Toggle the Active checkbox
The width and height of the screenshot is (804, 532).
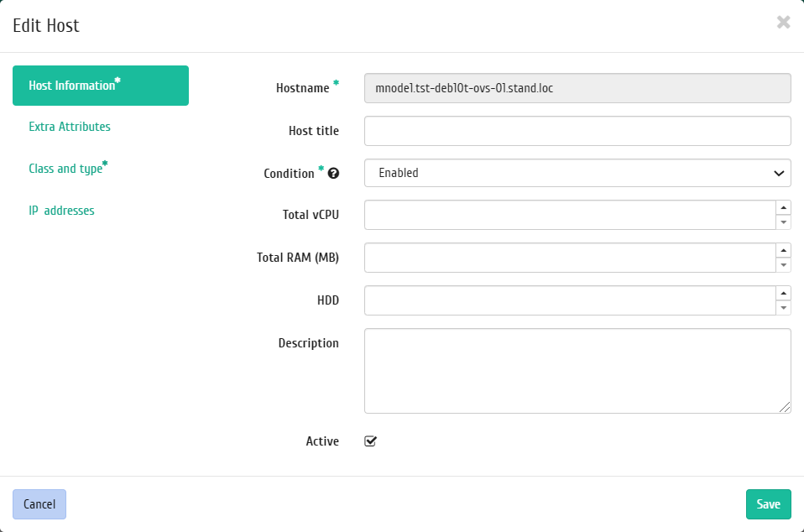pyautogui.click(x=370, y=441)
